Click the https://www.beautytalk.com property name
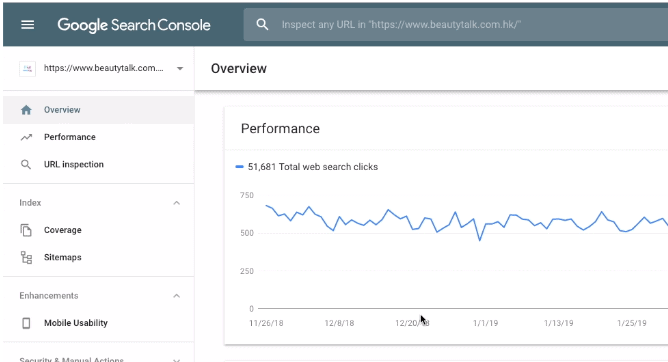Viewport: 668px width, 362px height. [104, 68]
